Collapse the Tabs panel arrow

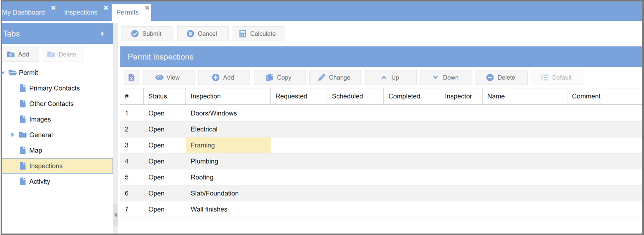click(102, 34)
